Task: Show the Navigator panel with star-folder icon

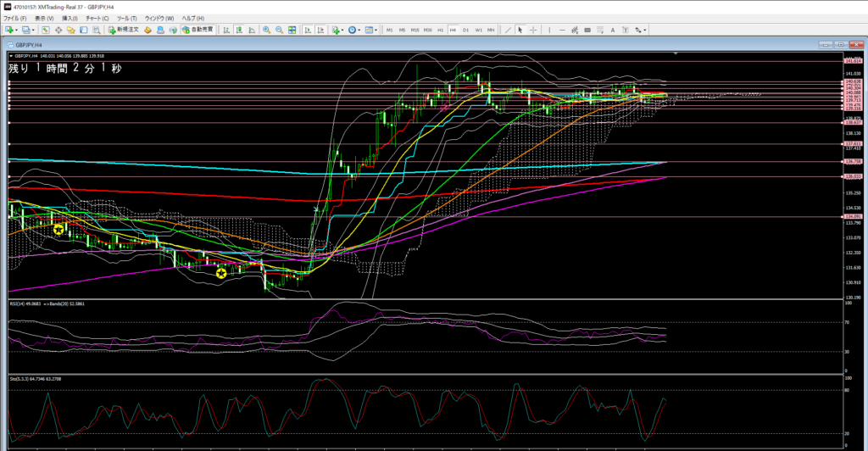Action: point(71,30)
